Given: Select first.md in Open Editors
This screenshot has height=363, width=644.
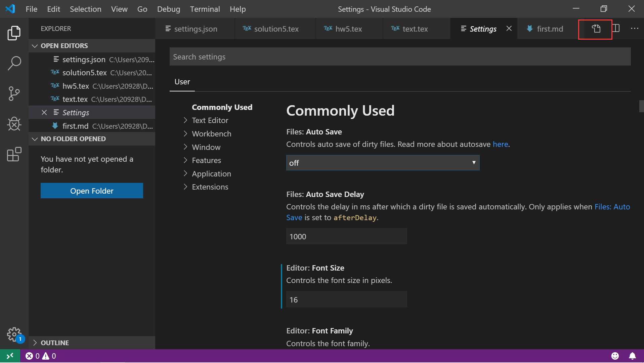Looking at the screenshot, I should [92, 126].
